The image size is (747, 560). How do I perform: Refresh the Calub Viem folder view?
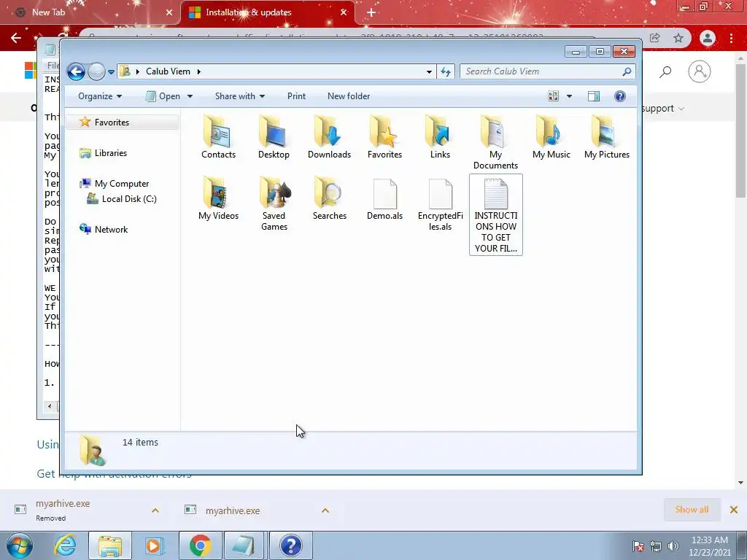446,71
